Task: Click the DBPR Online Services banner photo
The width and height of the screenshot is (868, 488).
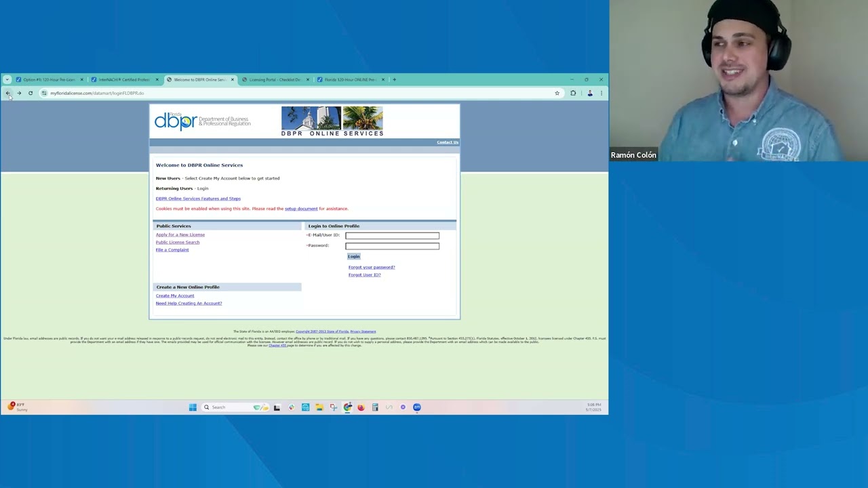Action: click(332, 118)
